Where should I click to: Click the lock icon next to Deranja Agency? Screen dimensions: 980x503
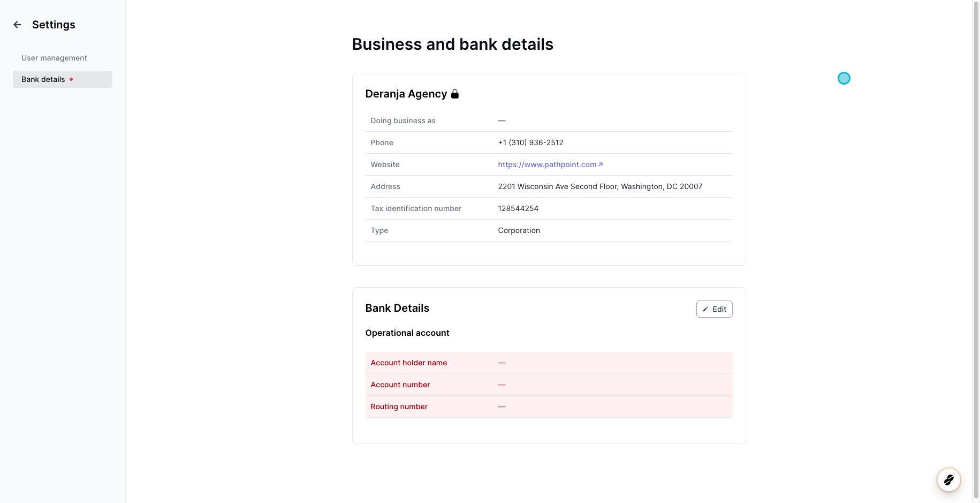455,94
